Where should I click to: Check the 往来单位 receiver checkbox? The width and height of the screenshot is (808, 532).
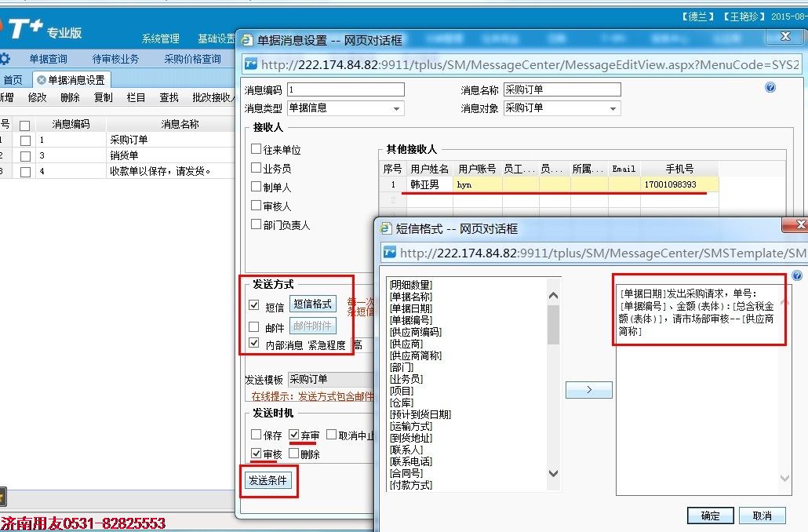click(256, 149)
